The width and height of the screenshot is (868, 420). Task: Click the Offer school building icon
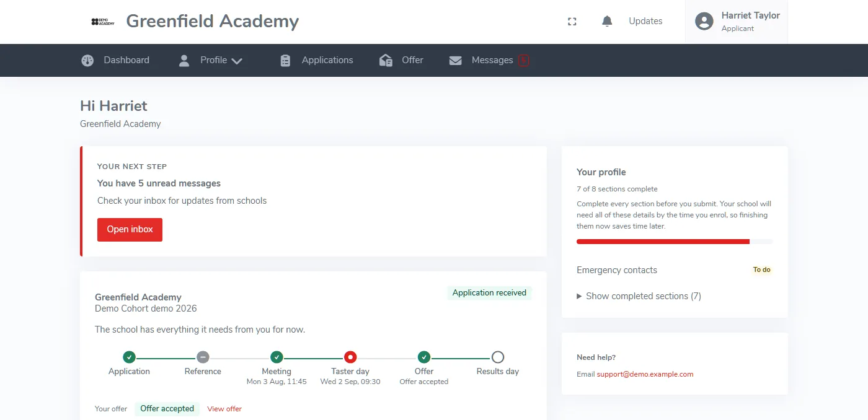386,61
